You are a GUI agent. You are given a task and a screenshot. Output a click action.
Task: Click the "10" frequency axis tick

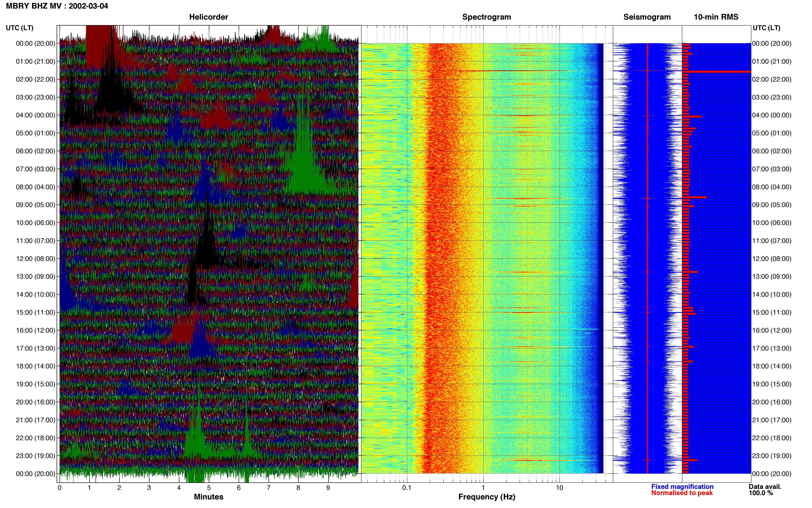coord(559,488)
